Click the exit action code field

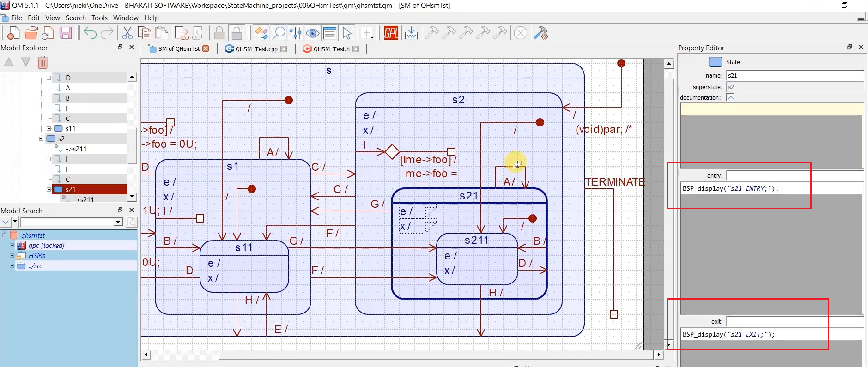pos(771,334)
